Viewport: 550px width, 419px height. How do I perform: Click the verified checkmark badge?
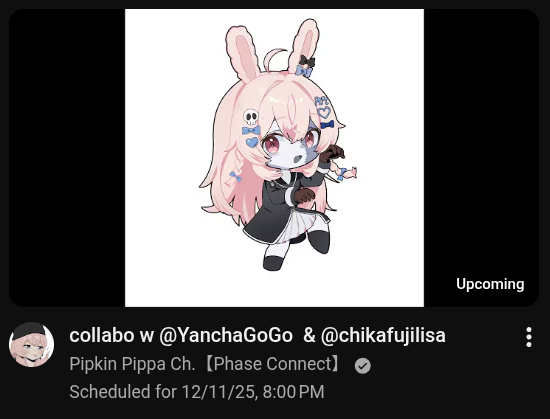[x=362, y=366]
